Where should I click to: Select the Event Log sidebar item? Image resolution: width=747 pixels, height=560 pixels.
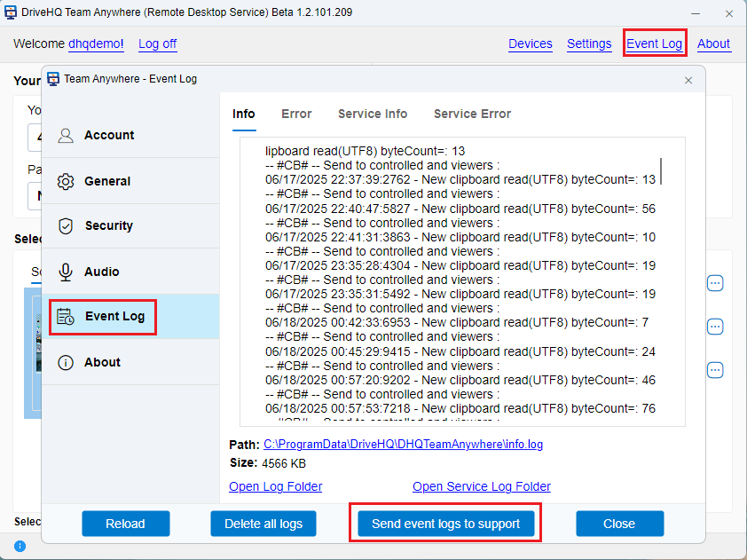click(x=114, y=316)
